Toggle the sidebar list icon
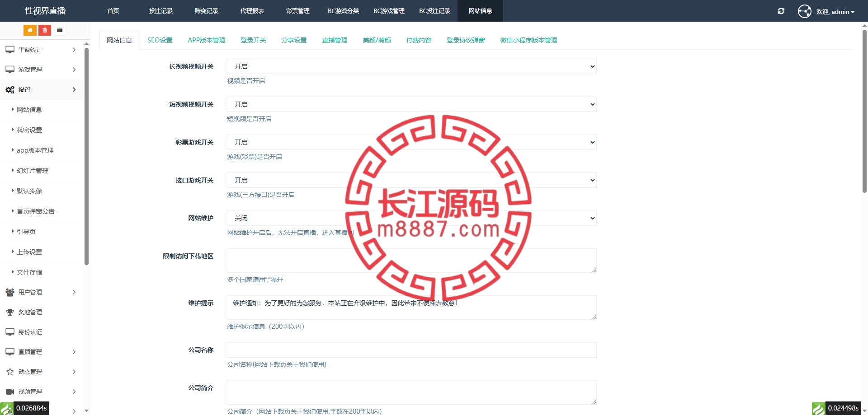This screenshot has height=415, width=868. coord(60,30)
